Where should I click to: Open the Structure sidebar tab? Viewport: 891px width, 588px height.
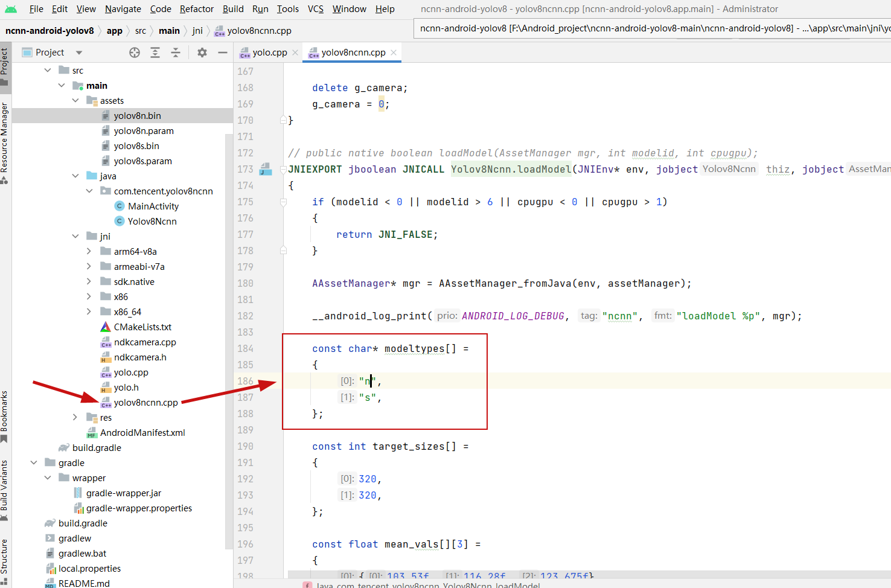(5, 561)
